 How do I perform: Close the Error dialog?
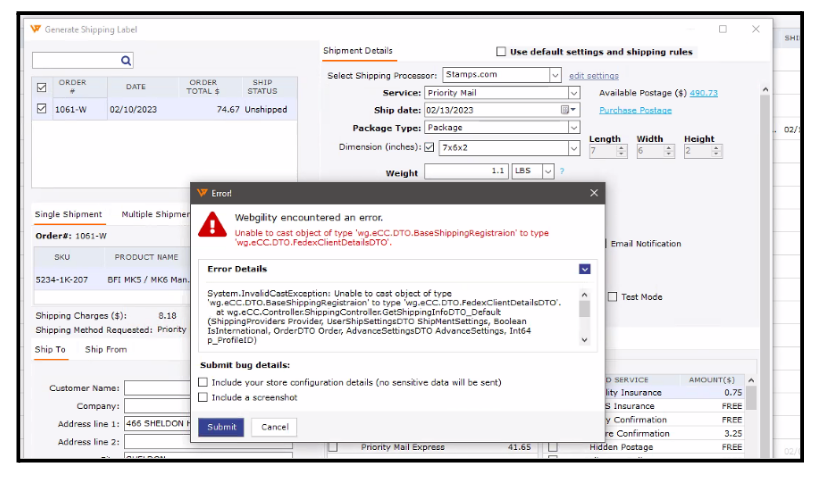tap(594, 193)
